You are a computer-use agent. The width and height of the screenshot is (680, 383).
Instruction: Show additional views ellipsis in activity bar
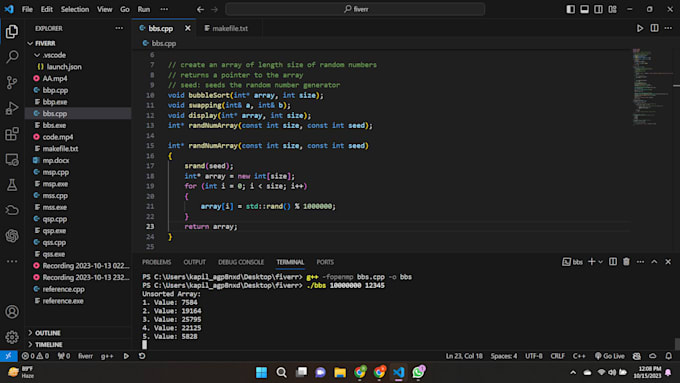tap(12, 261)
